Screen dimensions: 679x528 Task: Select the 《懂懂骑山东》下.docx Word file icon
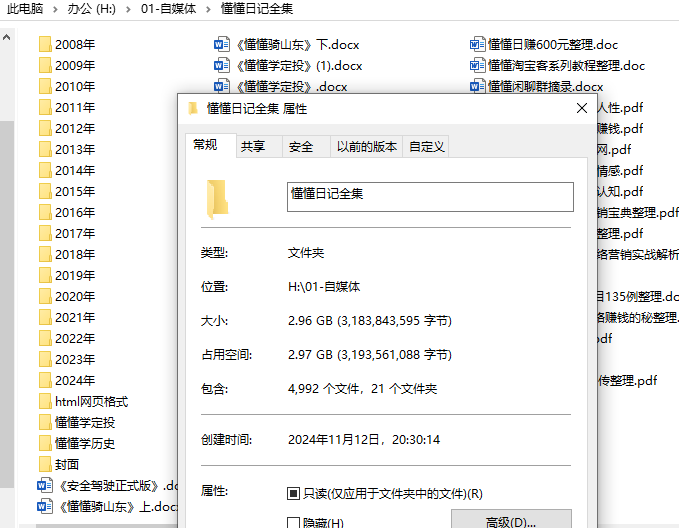coord(221,44)
